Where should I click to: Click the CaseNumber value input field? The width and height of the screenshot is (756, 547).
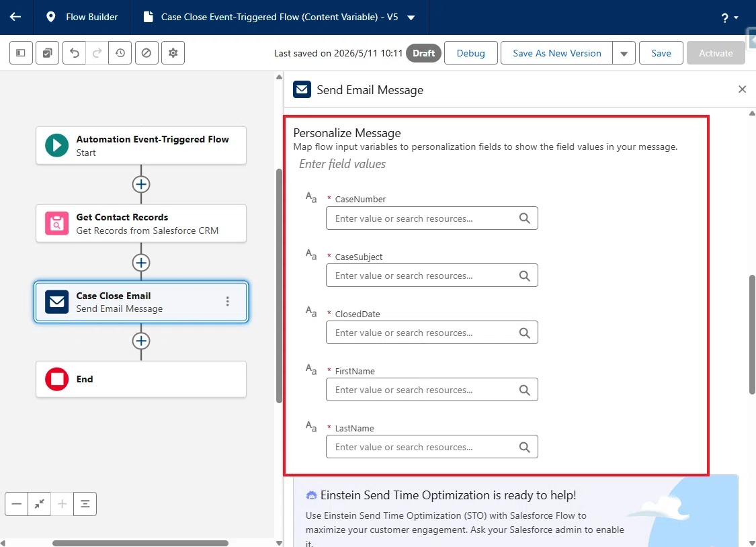coord(432,218)
